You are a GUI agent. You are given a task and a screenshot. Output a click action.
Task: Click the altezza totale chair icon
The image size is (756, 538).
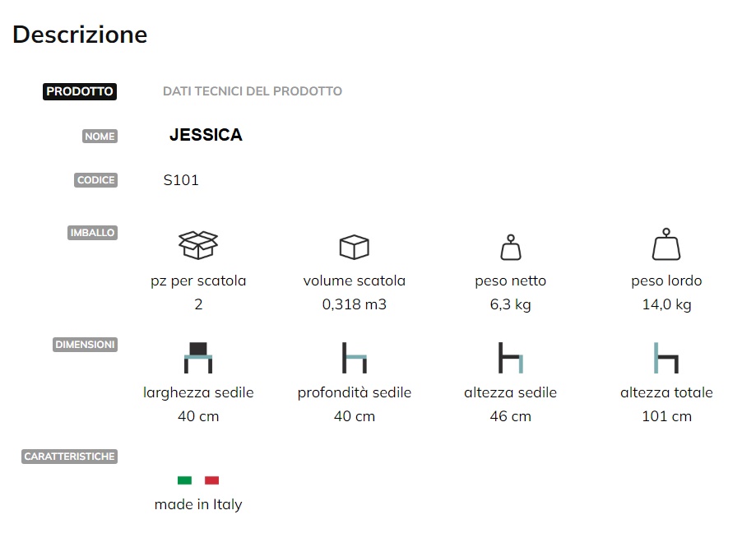pos(666,358)
